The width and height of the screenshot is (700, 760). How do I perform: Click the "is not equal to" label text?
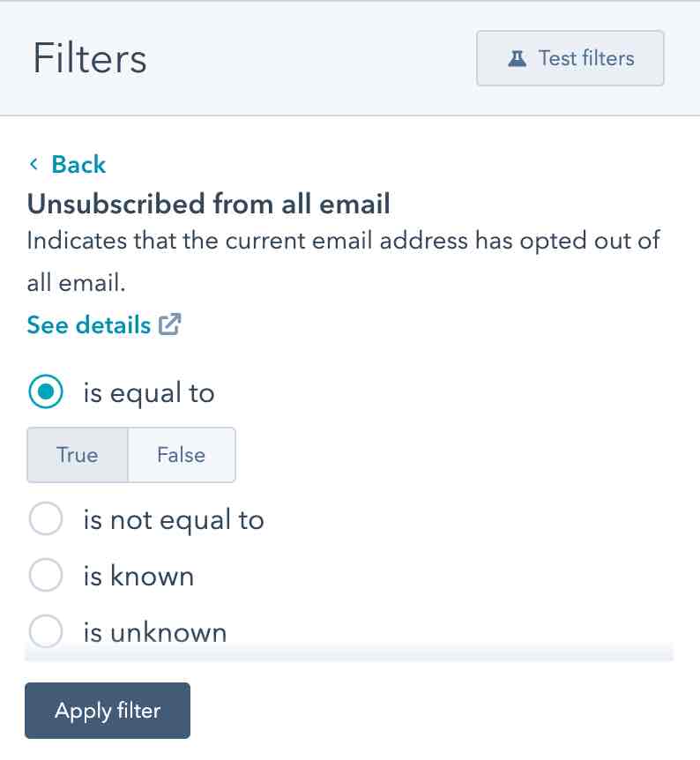pos(174,519)
